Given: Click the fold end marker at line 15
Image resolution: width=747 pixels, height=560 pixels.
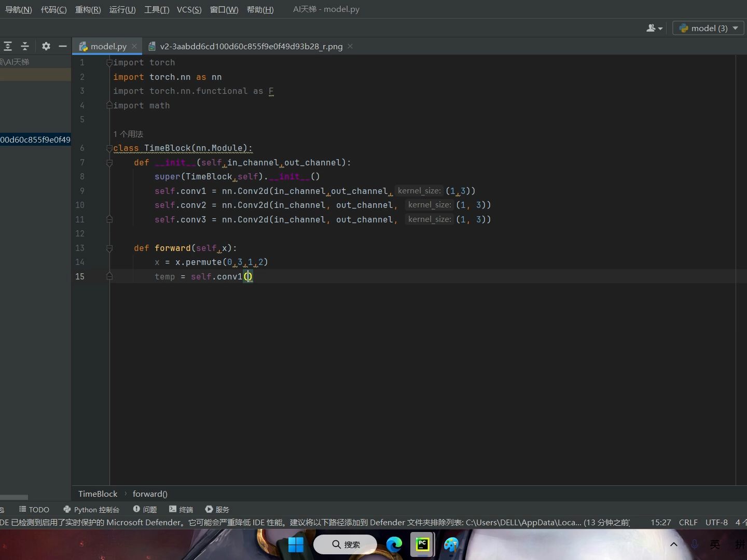Looking at the screenshot, I should point(109,276).
